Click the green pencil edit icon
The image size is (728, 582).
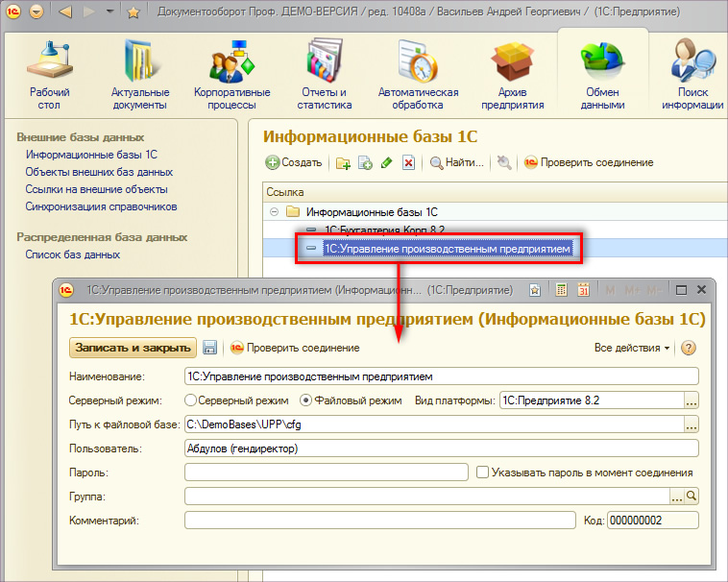(x=386, y=163)
